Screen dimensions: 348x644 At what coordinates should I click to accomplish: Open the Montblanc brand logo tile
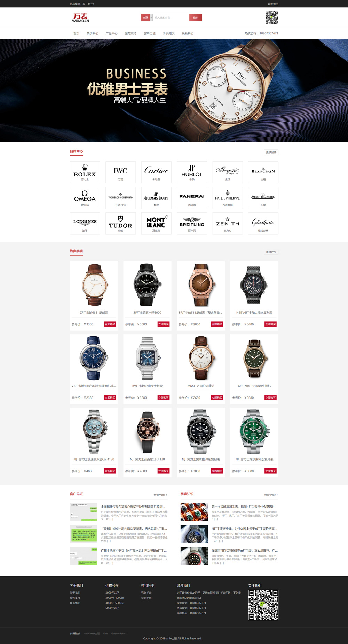156,223
